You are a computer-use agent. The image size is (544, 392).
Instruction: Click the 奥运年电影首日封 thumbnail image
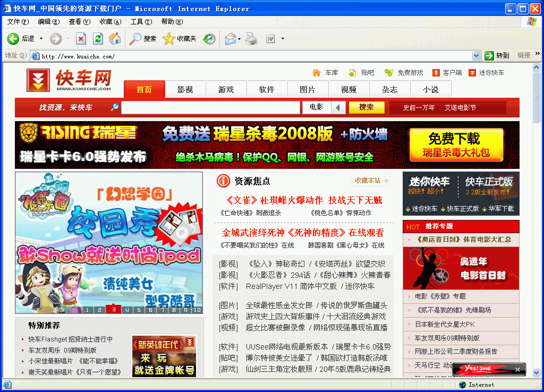coord(461,268)
